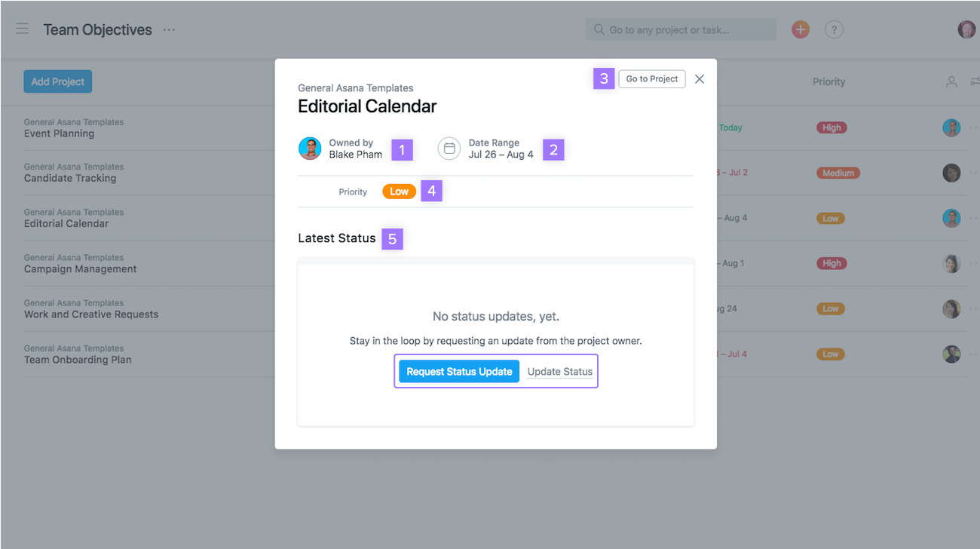Image resolution: width=980 pixels, height=549 pixels.
Task: Click Blake Pham's owner avatar
Action: 310,149
